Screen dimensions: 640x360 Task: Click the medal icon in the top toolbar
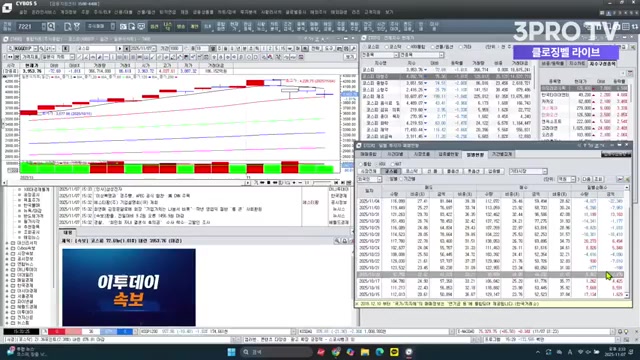coord(76,27)
